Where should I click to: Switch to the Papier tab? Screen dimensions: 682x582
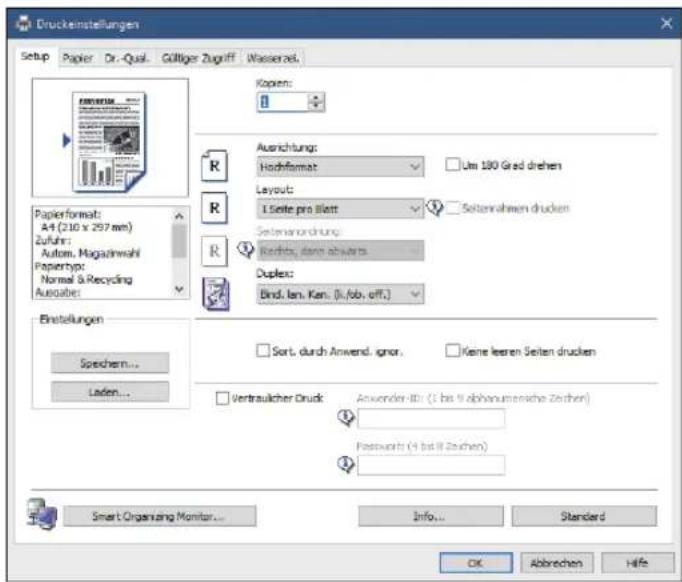coord(77,58)
